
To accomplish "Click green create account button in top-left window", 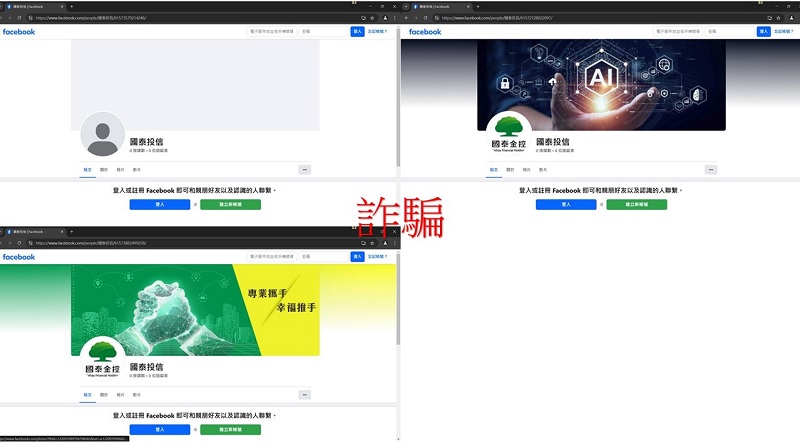I will [231, 204].
